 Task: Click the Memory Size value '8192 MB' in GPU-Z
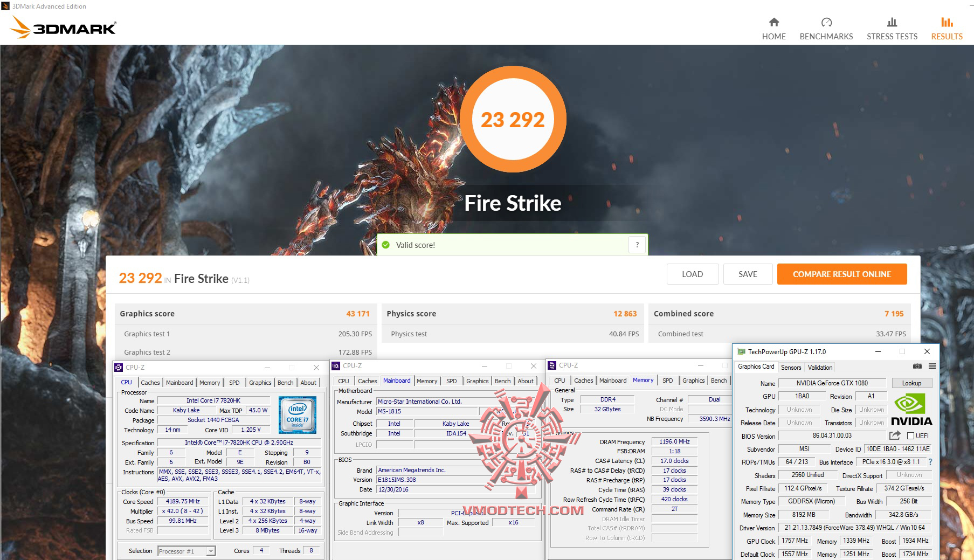tap(804, 515)
